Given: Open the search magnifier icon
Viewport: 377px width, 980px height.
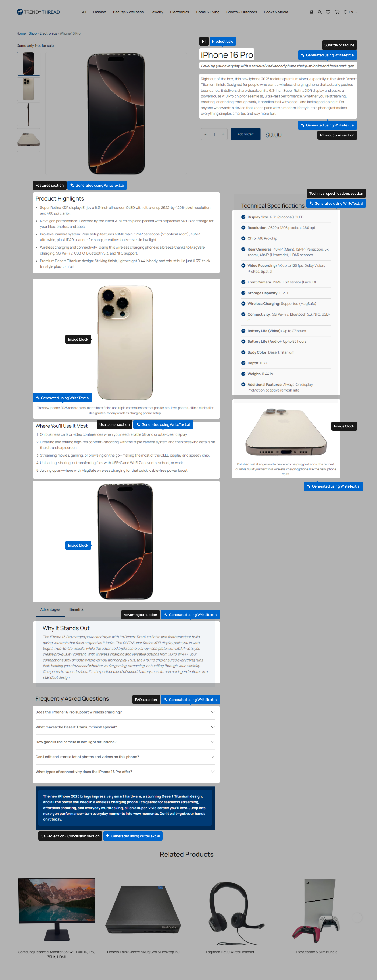Looking at the screenshot, I should point(320,12).
